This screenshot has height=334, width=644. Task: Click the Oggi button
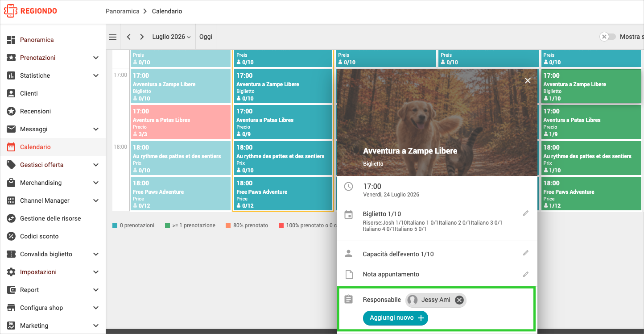pos(206,37)
